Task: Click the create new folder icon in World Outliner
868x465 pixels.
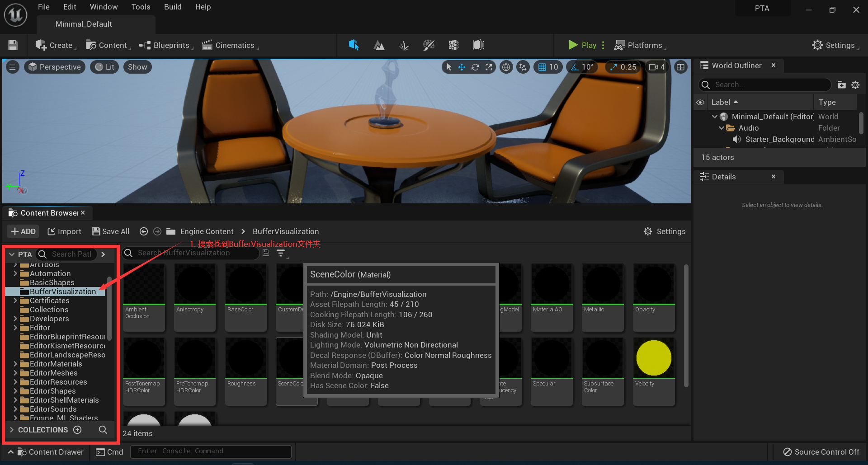Action: pyautogui.click(x=841, y=85)
